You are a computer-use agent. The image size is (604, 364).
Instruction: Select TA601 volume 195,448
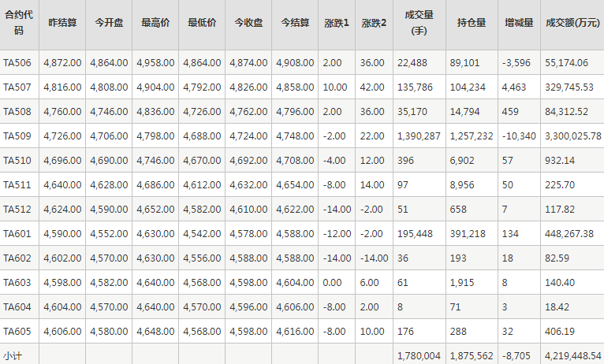point(415,234)
